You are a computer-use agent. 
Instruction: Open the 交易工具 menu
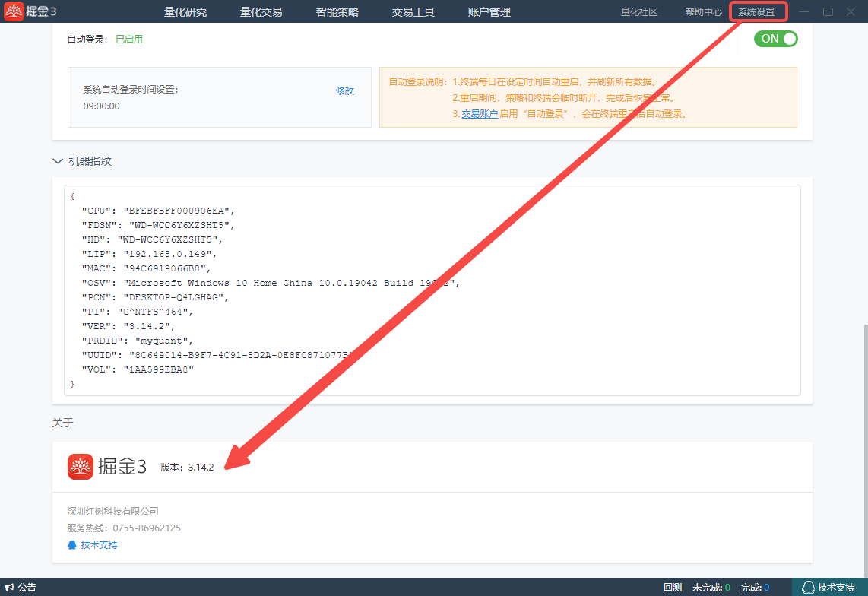click(413, 11)
